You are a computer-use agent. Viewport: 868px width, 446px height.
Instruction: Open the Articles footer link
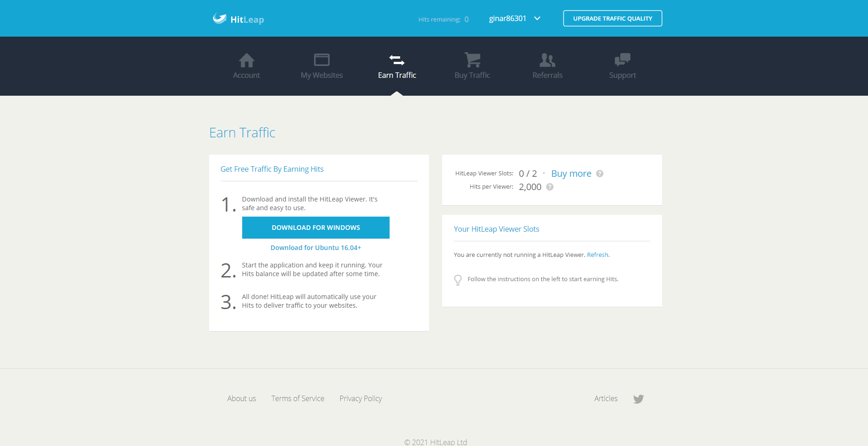606,398
